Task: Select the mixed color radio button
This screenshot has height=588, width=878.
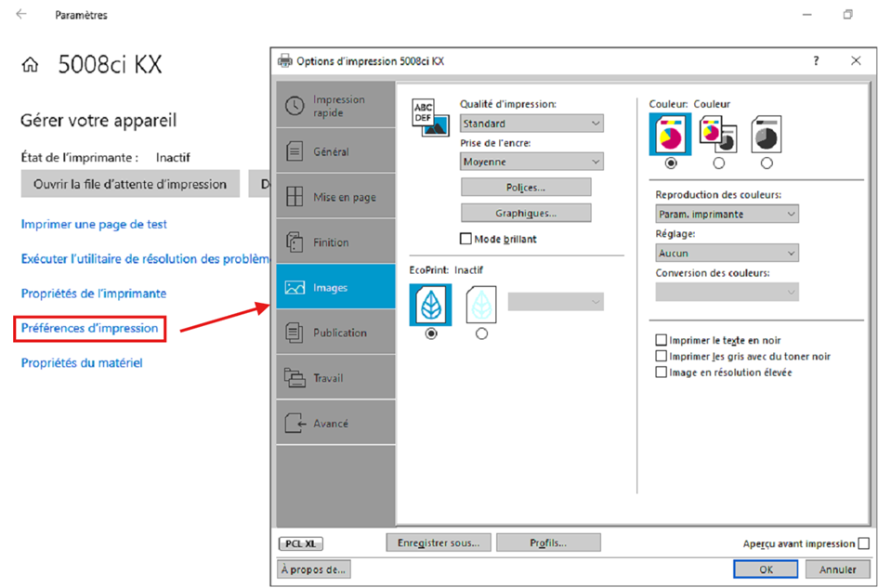Action: tap(718, 163)
